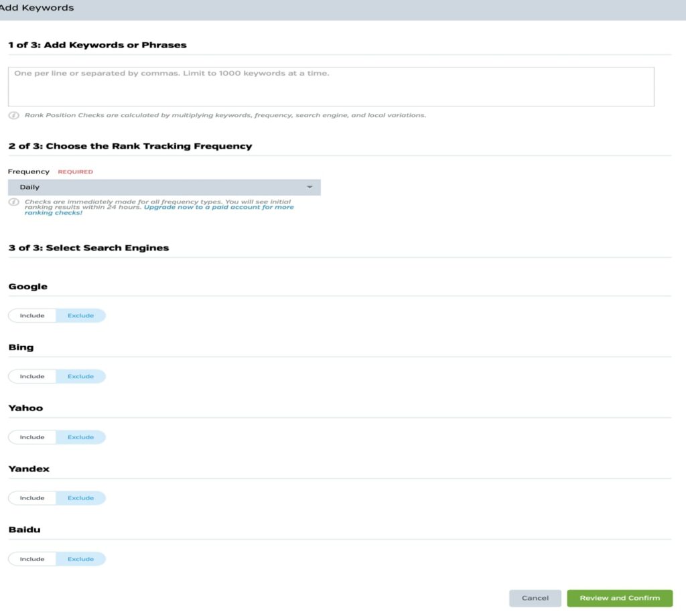This screenshot has height=616, width=686.
Task: Select Exclude for Yandex
Action: pyautogui.click(x=80, y=498)
